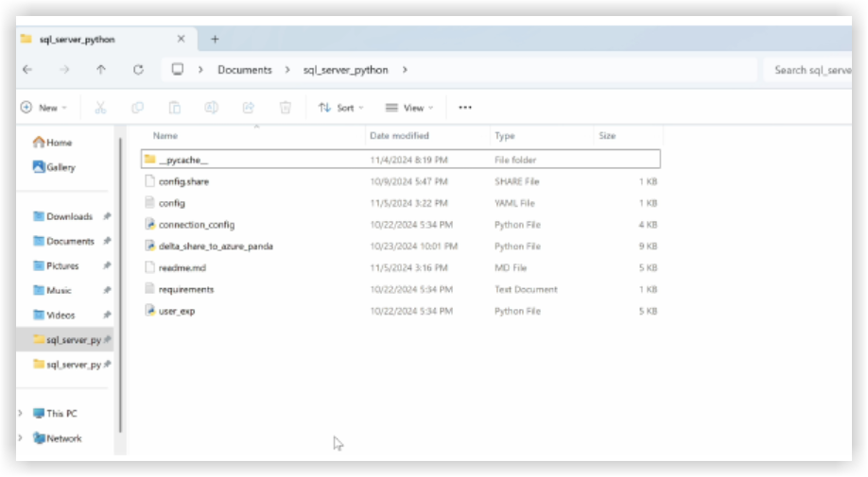Sort files by Date modified column
This screenshot has width=868, height=477.
point(399,136)
